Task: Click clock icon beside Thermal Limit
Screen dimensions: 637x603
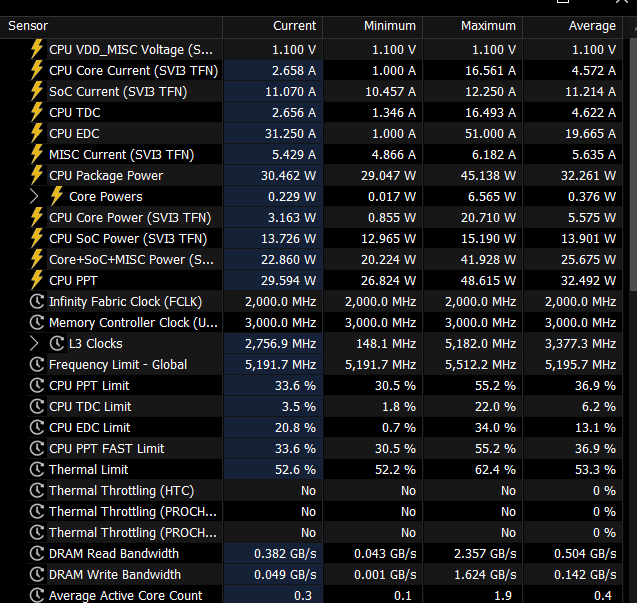Action: coord(37,469)
